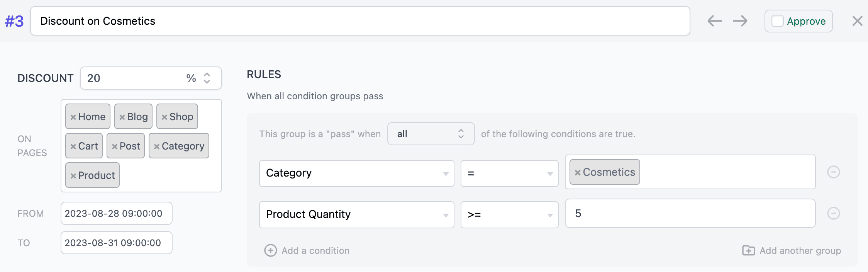The width and height of the screenshot is (868, 272).
Task: Open the >= operator dropdown
Action: click(509, 215)
